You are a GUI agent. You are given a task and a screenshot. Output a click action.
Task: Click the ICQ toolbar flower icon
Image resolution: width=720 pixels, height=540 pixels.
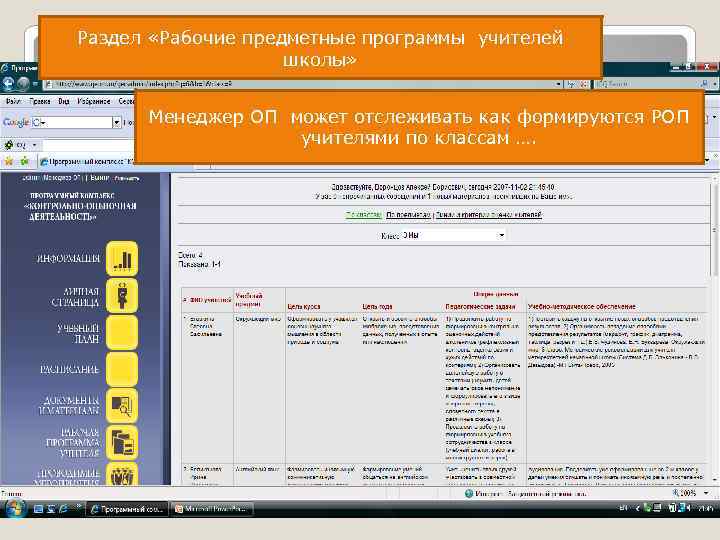pyautogui.click(x=8, y=145)
